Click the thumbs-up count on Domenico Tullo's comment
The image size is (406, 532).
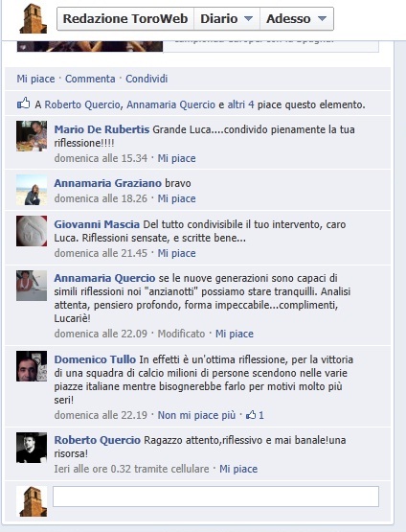click(255, 415)
